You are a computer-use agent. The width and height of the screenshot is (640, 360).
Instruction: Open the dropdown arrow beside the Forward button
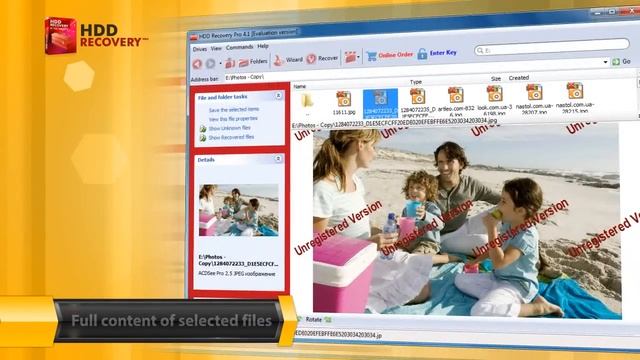point(220,64)
